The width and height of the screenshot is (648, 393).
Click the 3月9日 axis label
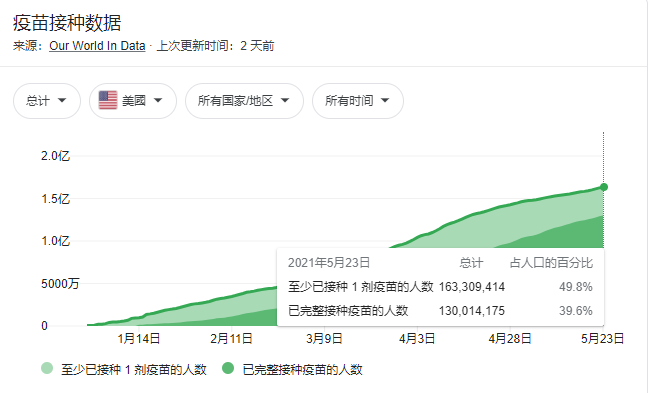pos(324,339)
